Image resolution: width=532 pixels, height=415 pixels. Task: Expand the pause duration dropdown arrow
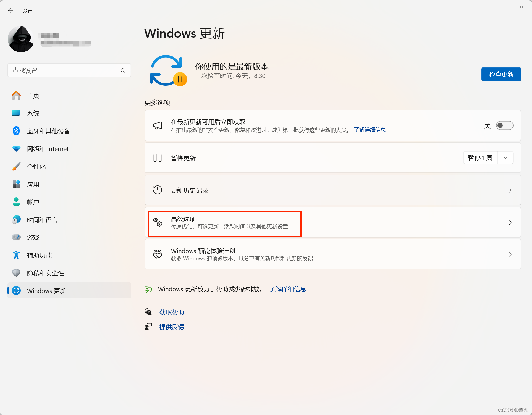(x=506, y=158)
